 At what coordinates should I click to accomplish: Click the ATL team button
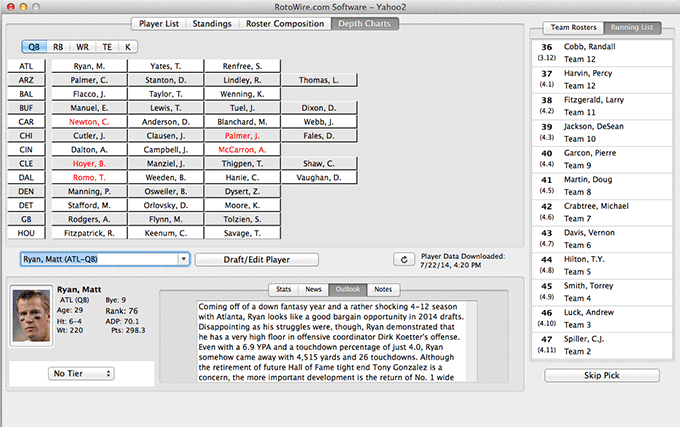(26, 66)
